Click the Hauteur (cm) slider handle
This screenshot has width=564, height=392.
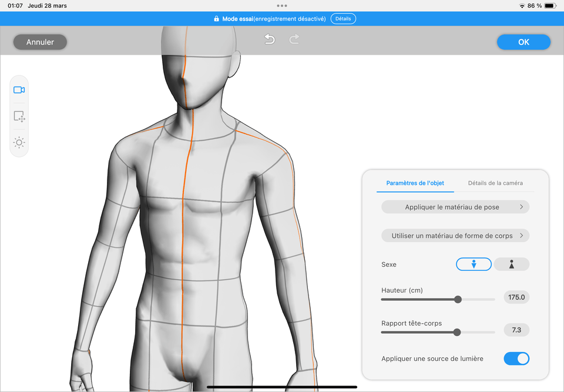pyautogui.click(x=458, y=299)
